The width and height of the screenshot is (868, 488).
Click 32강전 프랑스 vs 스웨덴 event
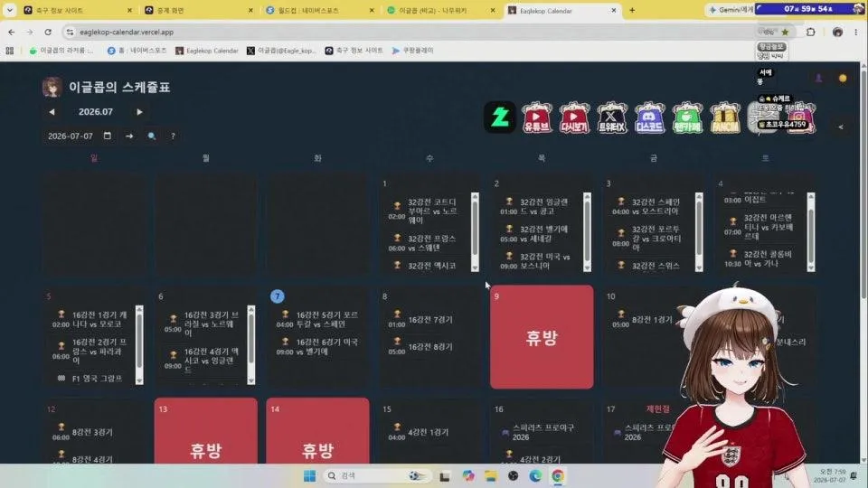coord(425,243)
